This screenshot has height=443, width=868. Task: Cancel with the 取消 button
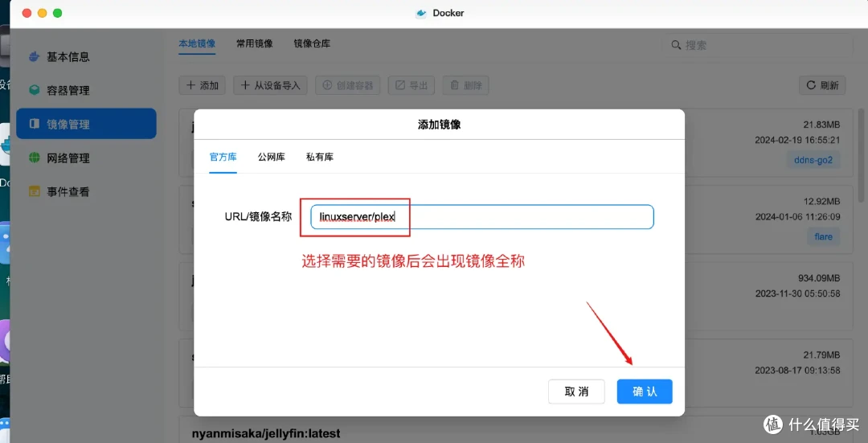pos(576,392)
